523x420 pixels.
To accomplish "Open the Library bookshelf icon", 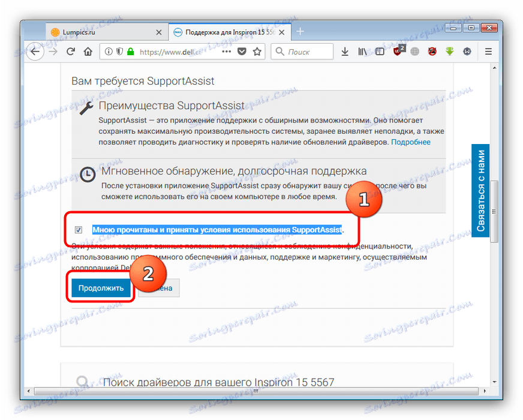I will [363, 52].
